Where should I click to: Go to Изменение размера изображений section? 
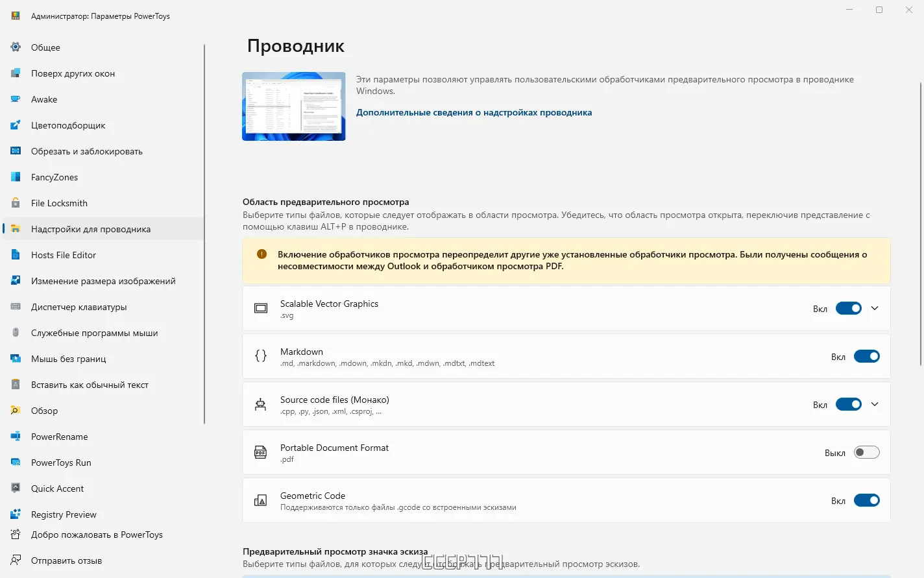103,281
